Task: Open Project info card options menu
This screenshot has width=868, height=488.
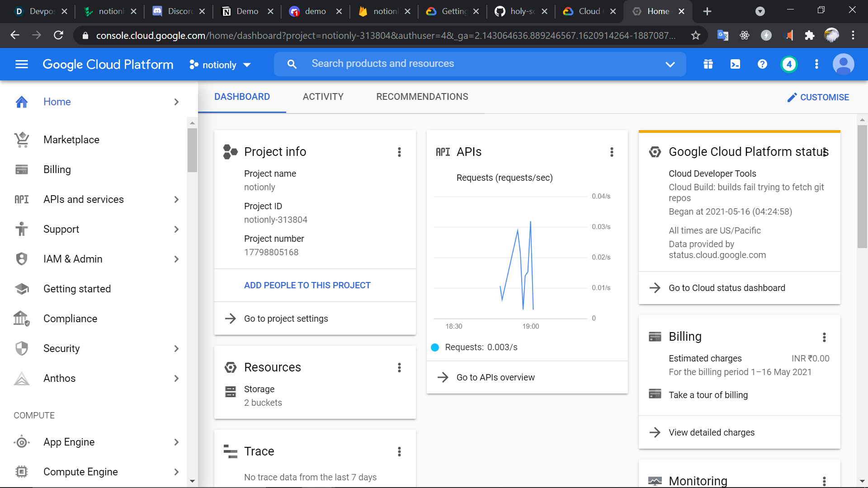Action: click(x=399, y=152)
